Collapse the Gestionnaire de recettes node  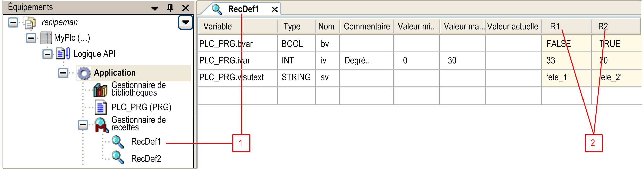[83, 125]
